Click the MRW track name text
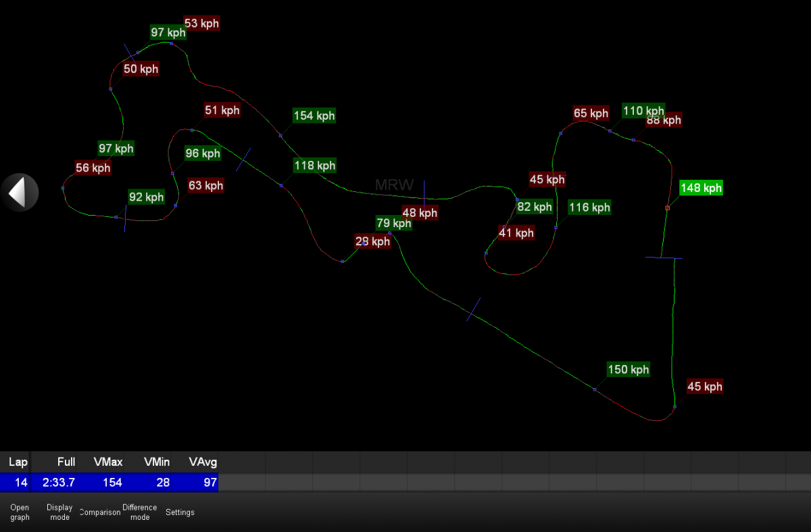Image resolution: width=811 pixels, height=532 pixels. click(x=395, y=185)
